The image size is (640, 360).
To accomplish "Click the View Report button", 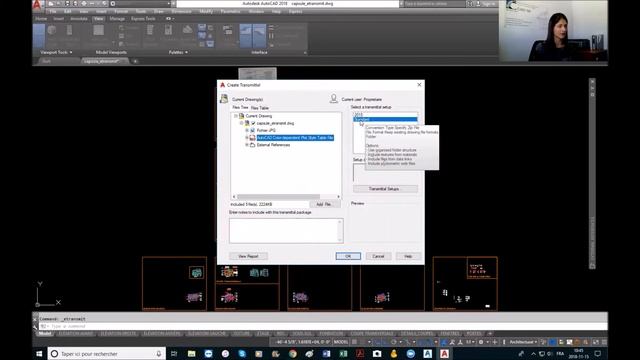I will pyautogui.click(x=248, y=256).
